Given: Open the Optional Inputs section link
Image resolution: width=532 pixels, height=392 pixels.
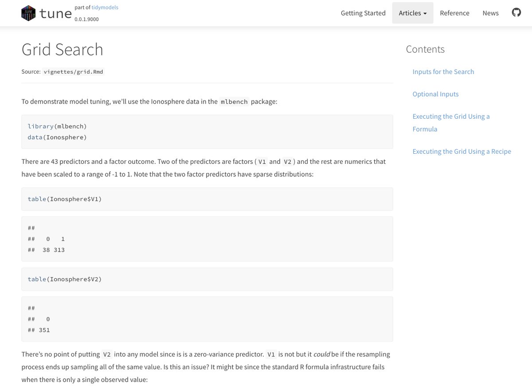Looking at the screenshot, I should click(435, 93).
